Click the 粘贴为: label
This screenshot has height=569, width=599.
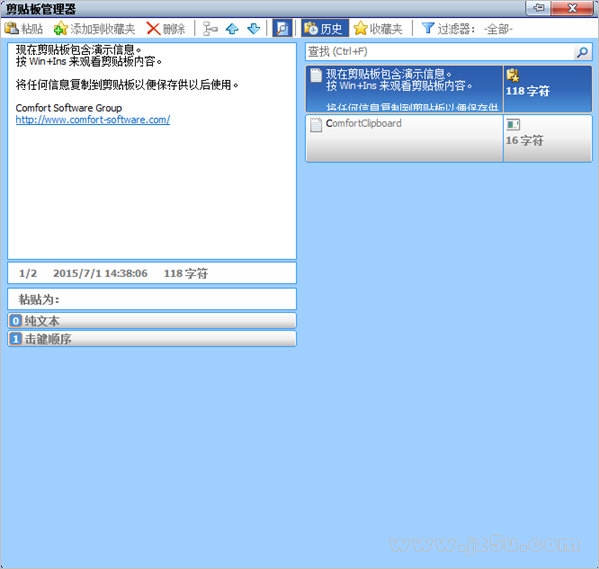[x=39, y=299]
